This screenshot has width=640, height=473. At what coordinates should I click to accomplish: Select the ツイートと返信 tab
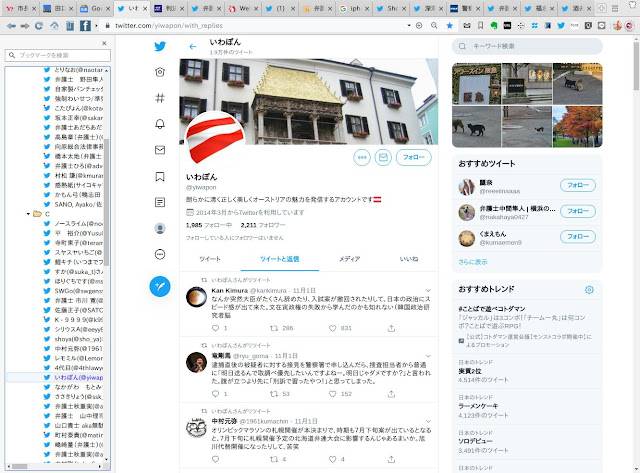click(x=280, y=259)
